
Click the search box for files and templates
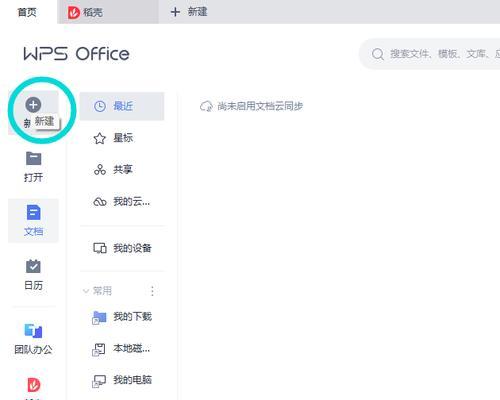430,54
